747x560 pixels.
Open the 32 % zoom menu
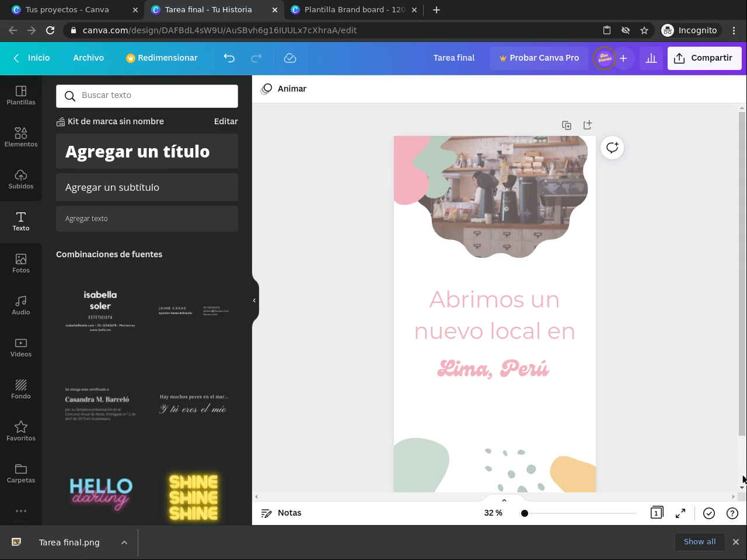493,513
